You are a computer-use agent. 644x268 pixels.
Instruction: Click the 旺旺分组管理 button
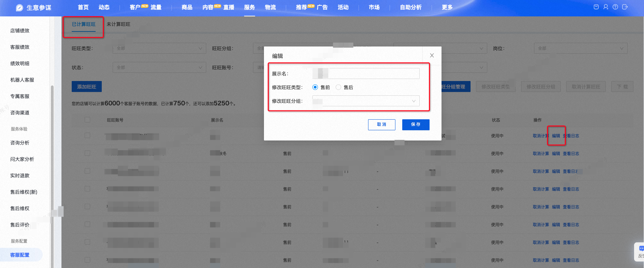tap(456, 86)
